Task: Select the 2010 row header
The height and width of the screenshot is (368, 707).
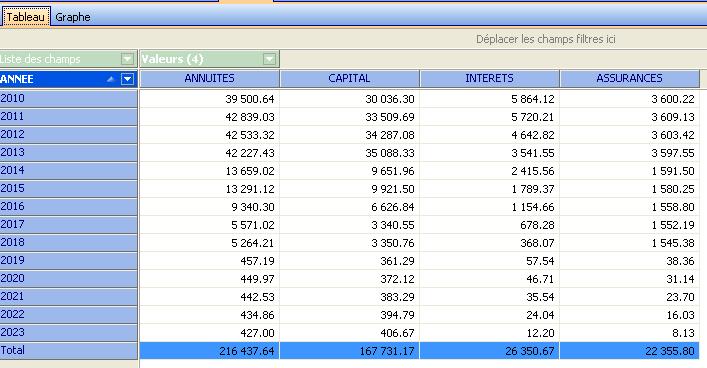Action: tap(69, 98)
